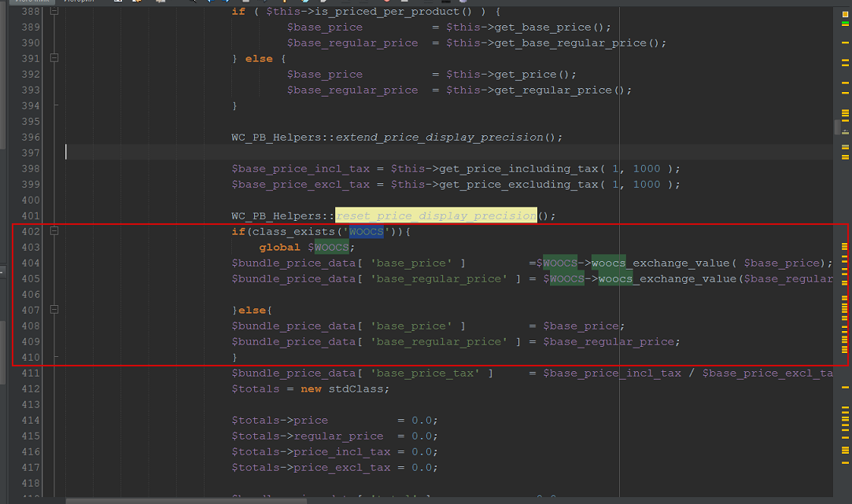This screenshot has width=852, height=504.
Task: Click $base_price_excl_tax on line 399
Action: point(301,185)
